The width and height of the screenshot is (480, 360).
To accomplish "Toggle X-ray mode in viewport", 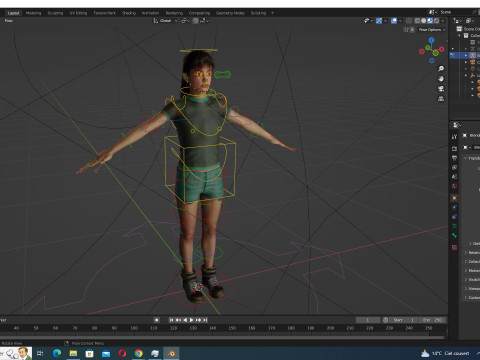I will point(409,21).
